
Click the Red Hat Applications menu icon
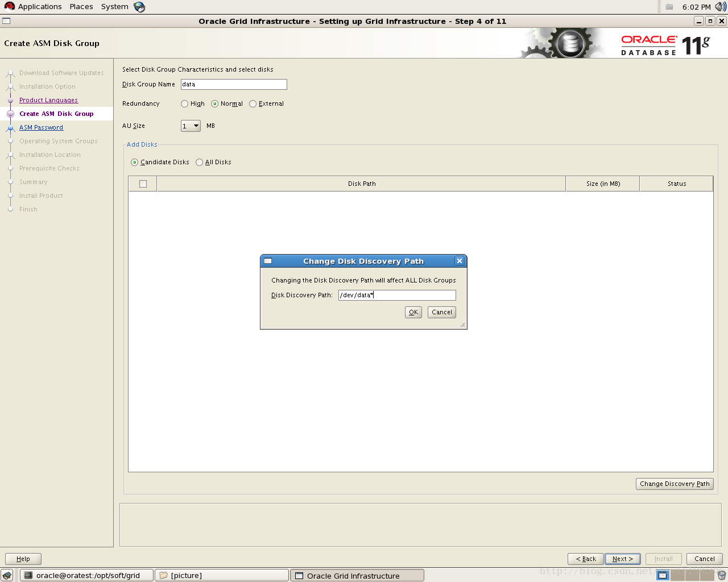[9, 7]
